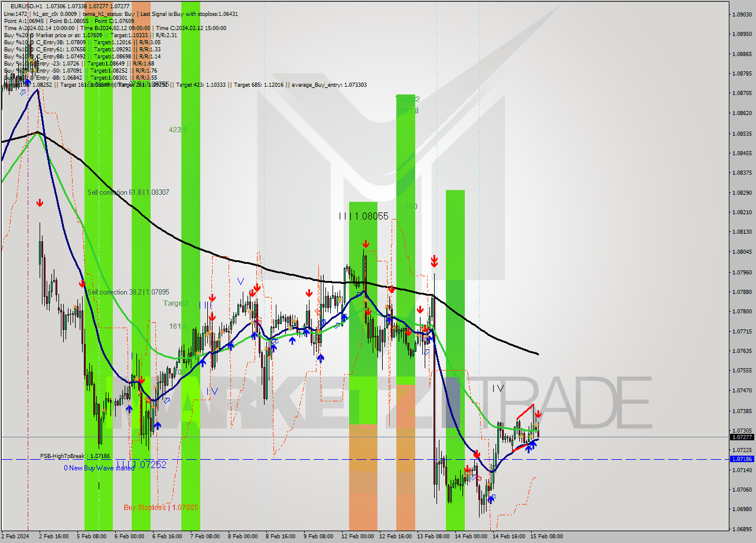Viewport: 756px width, 543px height.
Task: Click the 'Target2' label near 7 Feb
Action: tap(176, 303)
